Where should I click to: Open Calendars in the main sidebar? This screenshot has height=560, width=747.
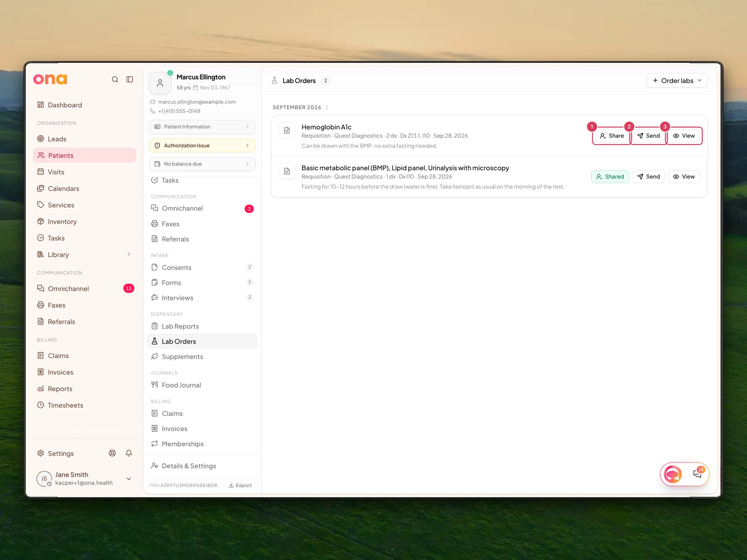[85, 188]
